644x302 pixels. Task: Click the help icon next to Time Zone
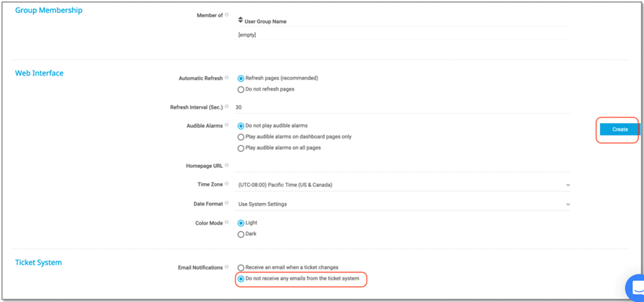coord(226,184)
